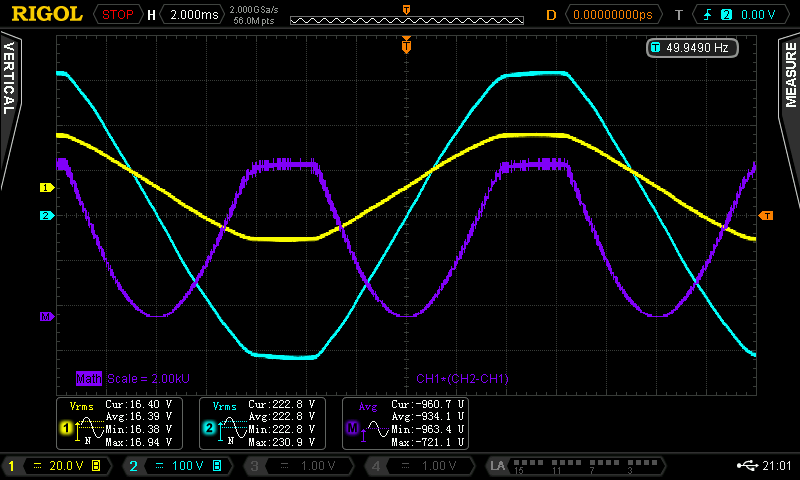Click Math Cur:-960.7 U reading
The image size is (800, 480).
[428, 405]
